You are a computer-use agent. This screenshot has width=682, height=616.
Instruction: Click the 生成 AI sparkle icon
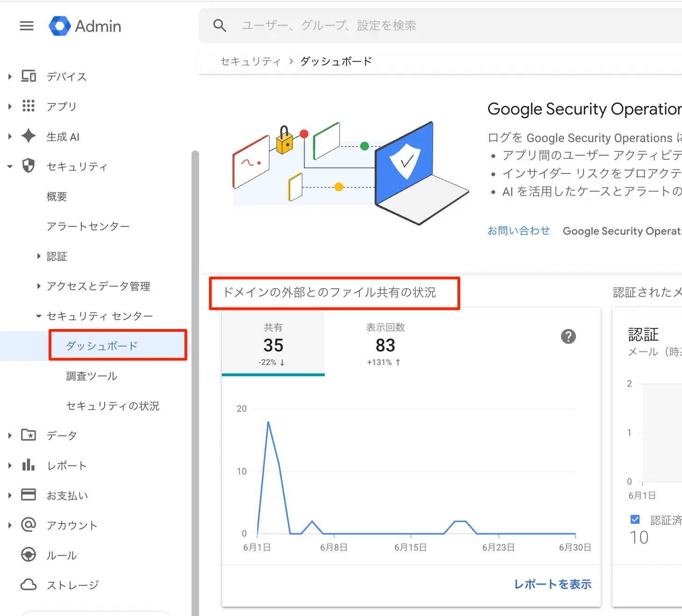tap(28, 136)
